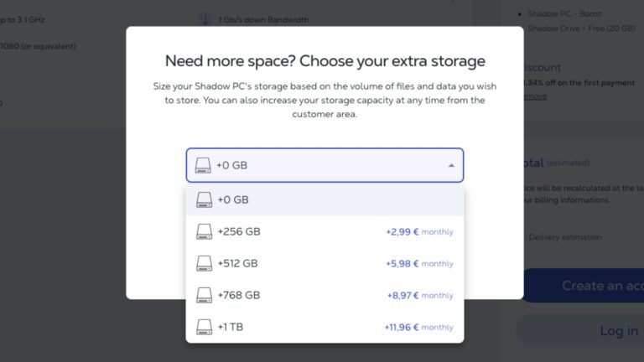Click the download bandwidth arrow icon
The height and width of the screenshot is (362, 644).
(x=205, y=19)
